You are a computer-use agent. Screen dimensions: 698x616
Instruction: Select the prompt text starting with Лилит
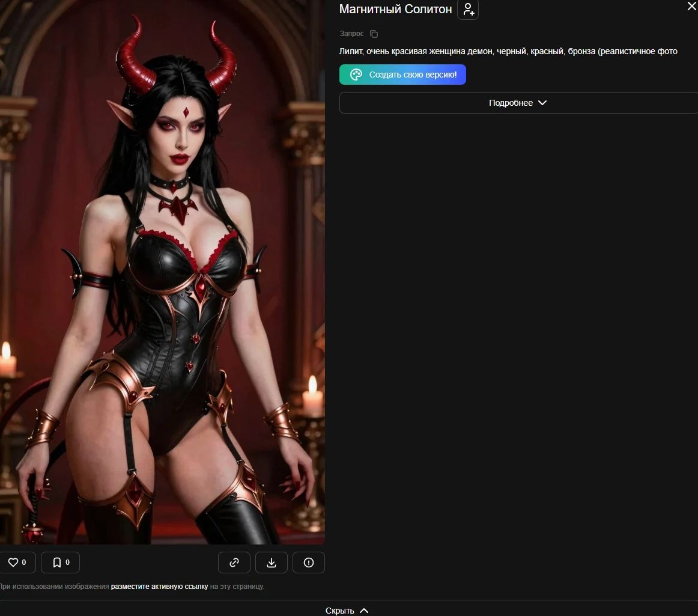pos(508,51)
